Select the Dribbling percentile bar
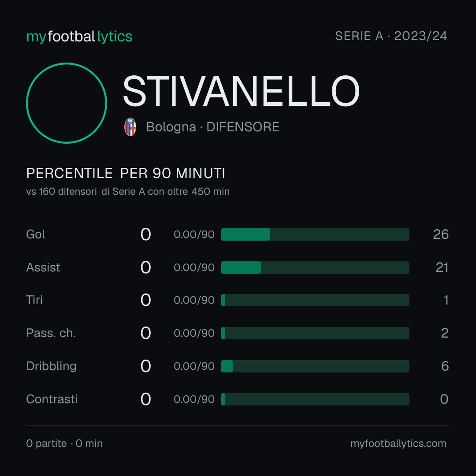The image size is (476, 476). point(315,366)
